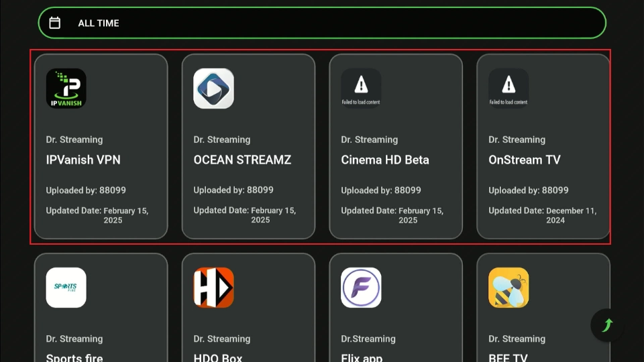Click Uploaded by 88099 on OnStream TV card
The width and height of the screenshot is (644, 362).
(x=528, y=190)
